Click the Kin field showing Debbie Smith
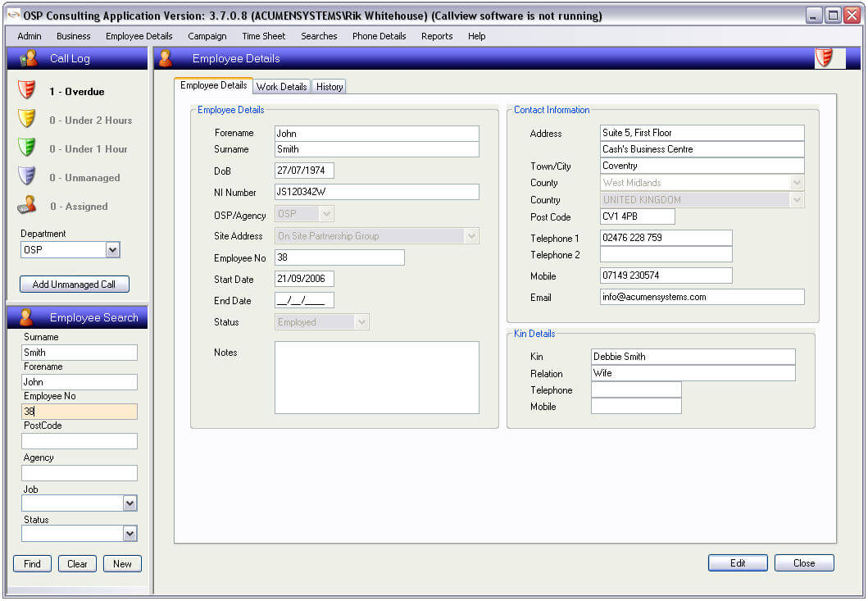The image size is (868, 601). 693,357
